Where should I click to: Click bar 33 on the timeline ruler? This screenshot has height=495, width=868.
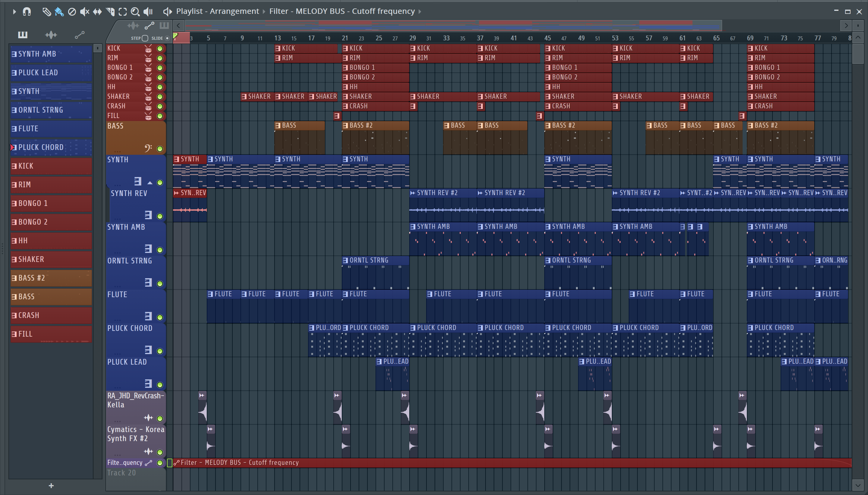[446, 38]
